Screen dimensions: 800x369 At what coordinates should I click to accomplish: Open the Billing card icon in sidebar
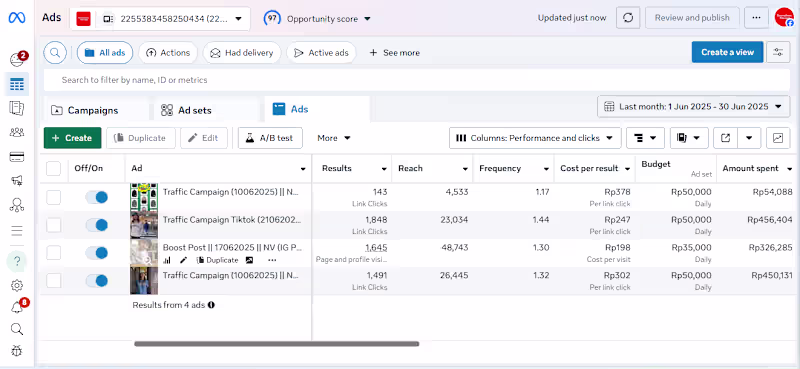coord(16,157)
